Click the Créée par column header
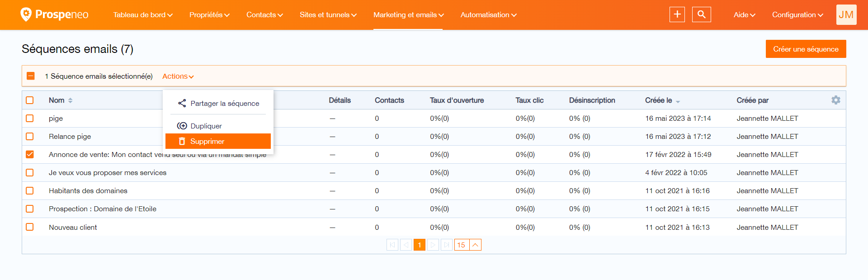This screenshot has height=280, width=868. tap(752, 100)
